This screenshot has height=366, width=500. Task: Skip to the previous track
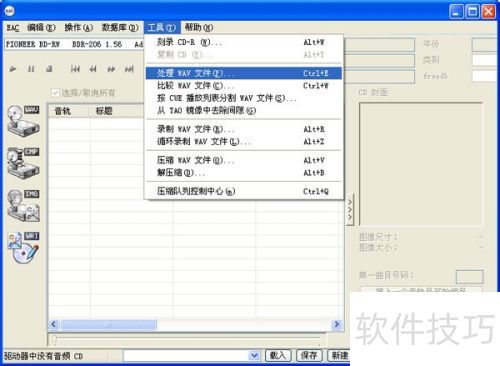75,69
